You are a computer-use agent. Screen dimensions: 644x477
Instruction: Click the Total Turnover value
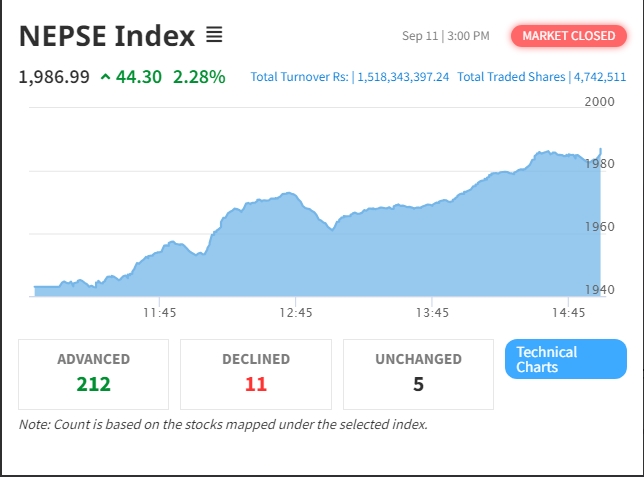pos(402,77)
